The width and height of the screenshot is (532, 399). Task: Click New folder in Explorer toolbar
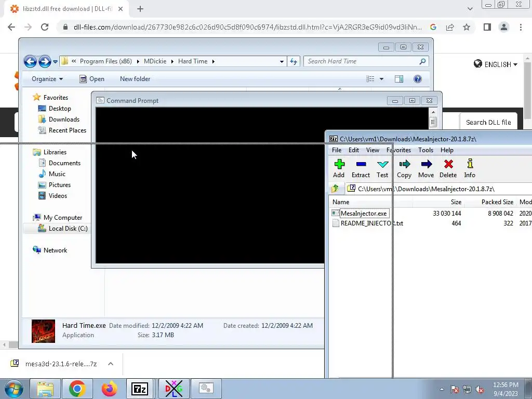(x=135, y=79)
